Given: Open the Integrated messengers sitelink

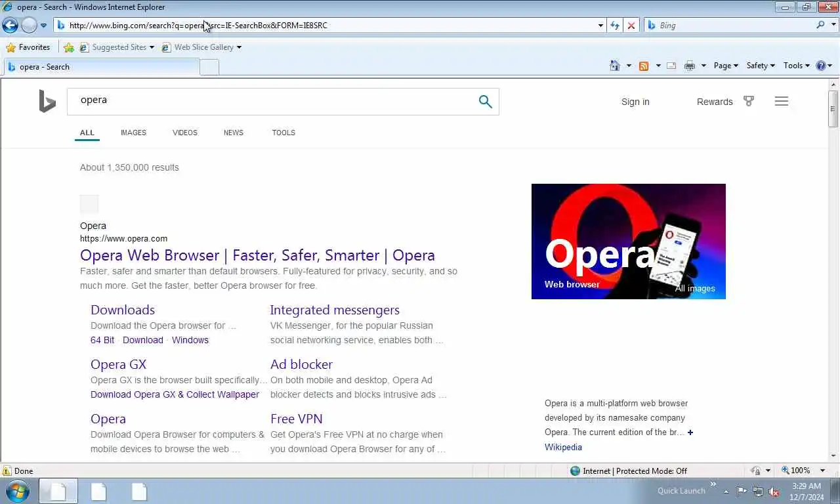Looking at the screenshot, I should click(335, 310).
